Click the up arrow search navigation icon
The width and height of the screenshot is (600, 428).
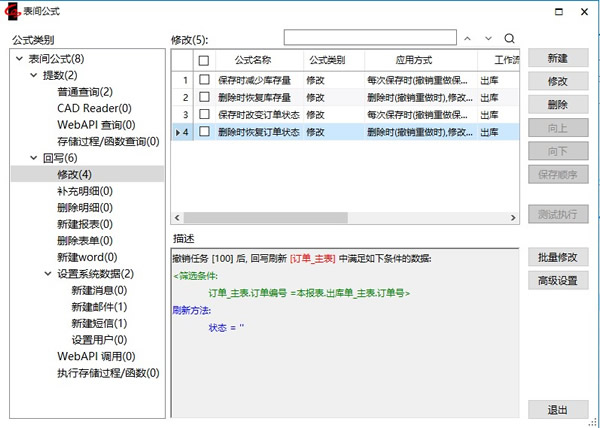pos(467,39)
